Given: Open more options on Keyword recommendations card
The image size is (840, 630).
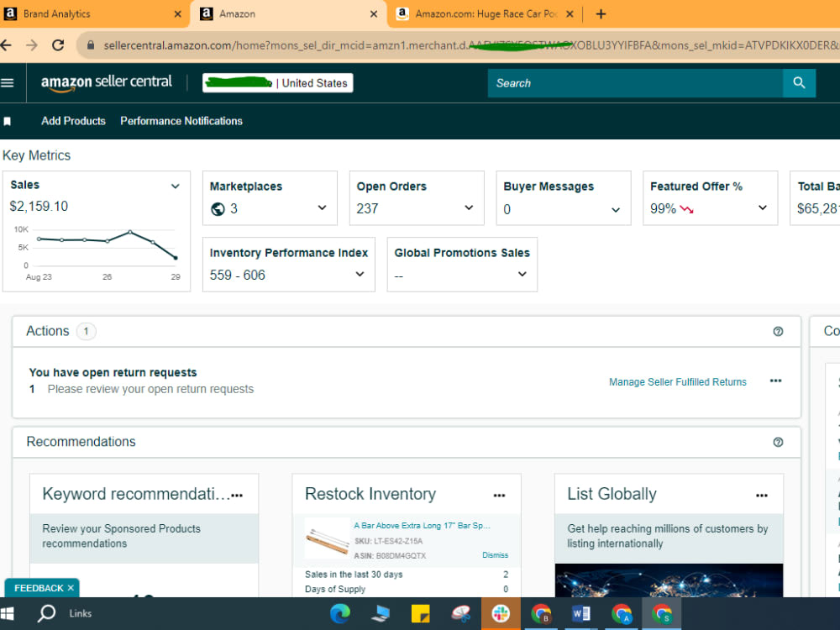Looking at the screenshot, I should 237,496.
